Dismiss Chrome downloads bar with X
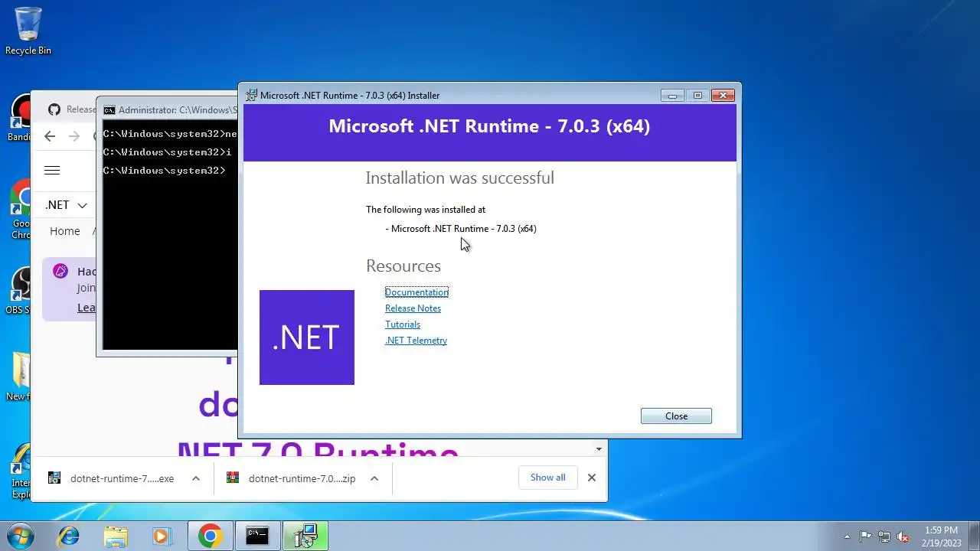 pos(591,478)
